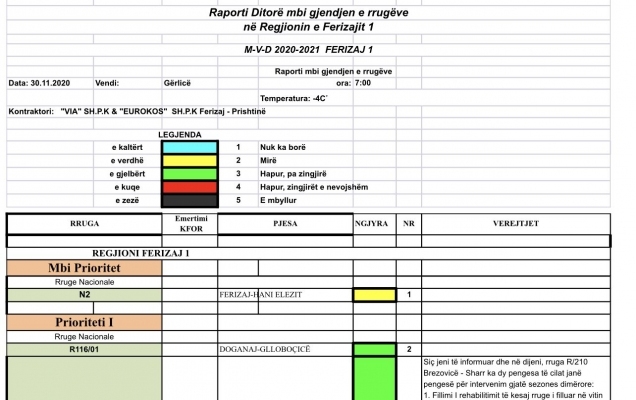Image resolution: width=636 pixels, height=400 pixels.
Task: Select the 'R116/01' road cell
Action: (x=84, y=350)
